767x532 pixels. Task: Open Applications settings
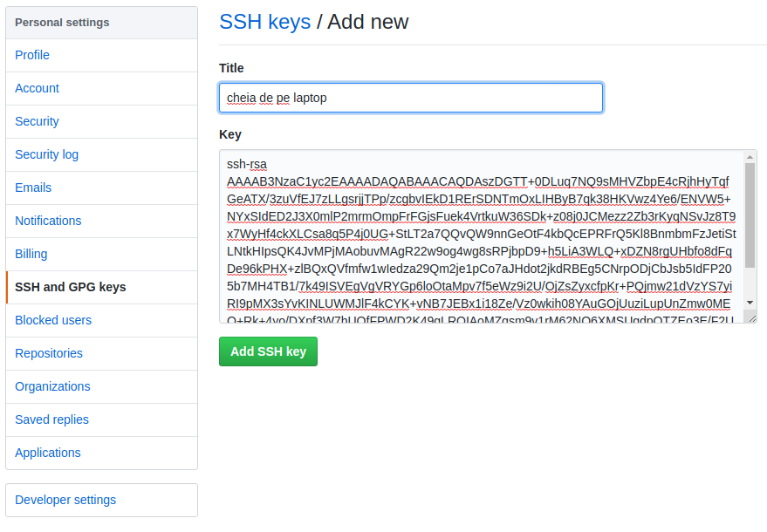(48, 453)
